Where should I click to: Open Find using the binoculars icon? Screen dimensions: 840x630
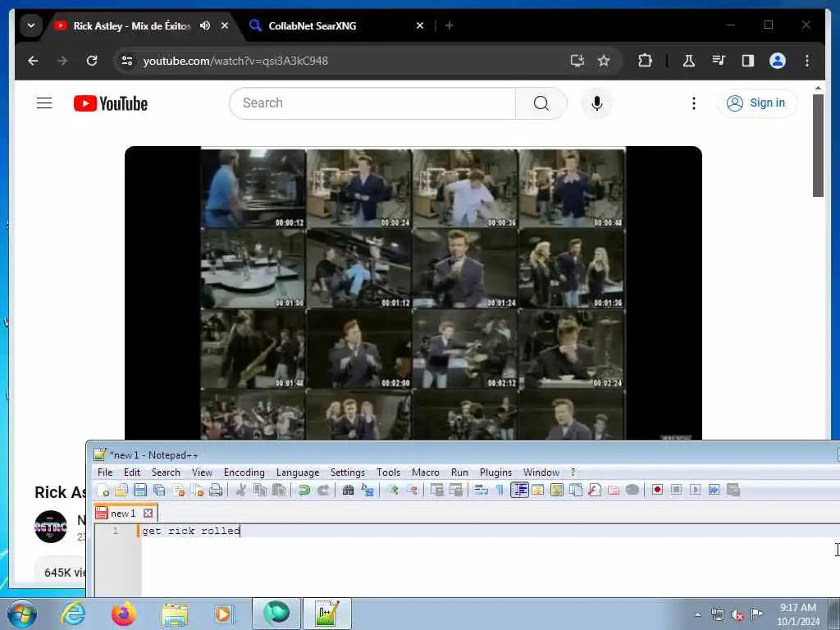coord(348,491)
